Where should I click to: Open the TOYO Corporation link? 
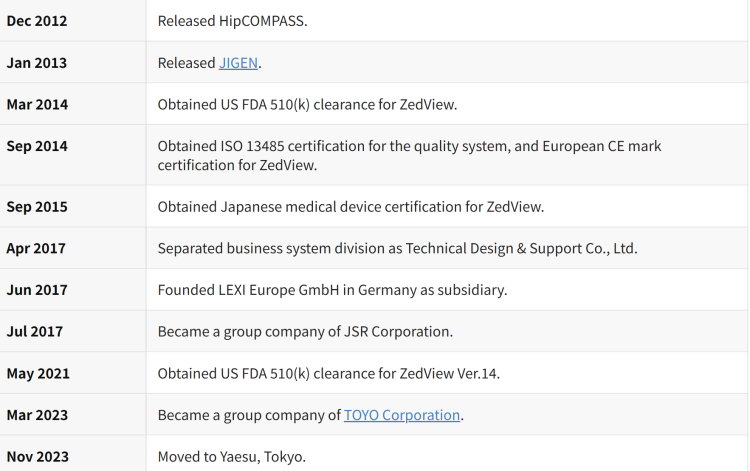[402, 415]
